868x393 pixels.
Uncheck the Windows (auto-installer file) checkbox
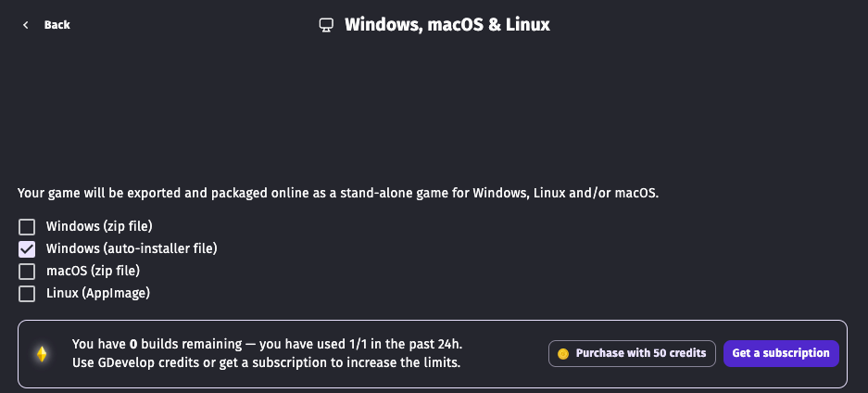[x=27, y=248]
